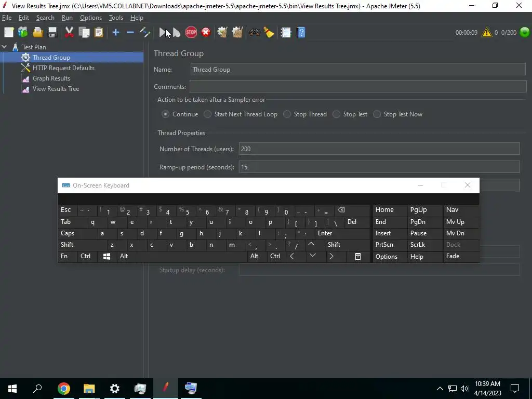Click the Clear All results icon
532x399 pixels.
[x=237, y=33]
